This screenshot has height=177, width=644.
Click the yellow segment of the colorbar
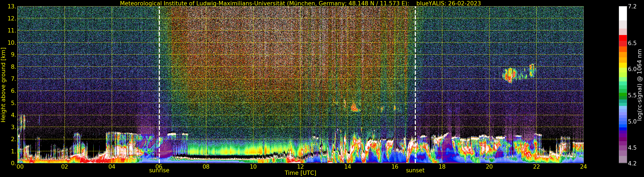(x=623, y=65)
